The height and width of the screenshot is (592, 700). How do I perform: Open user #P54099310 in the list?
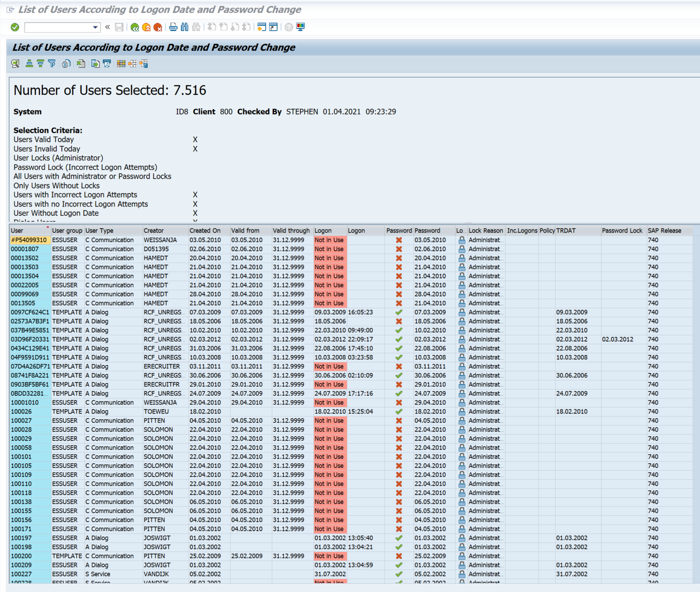pos(29,240)
